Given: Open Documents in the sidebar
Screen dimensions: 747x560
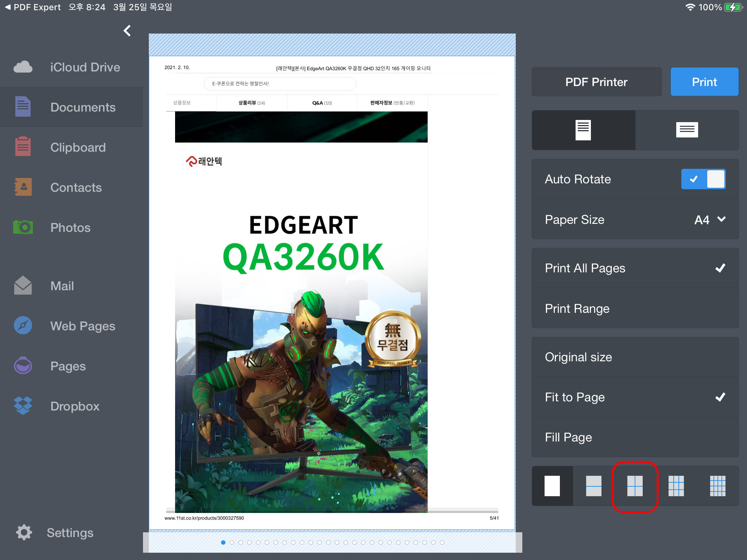Looking at the screenshot, I should tap(82, 107).
